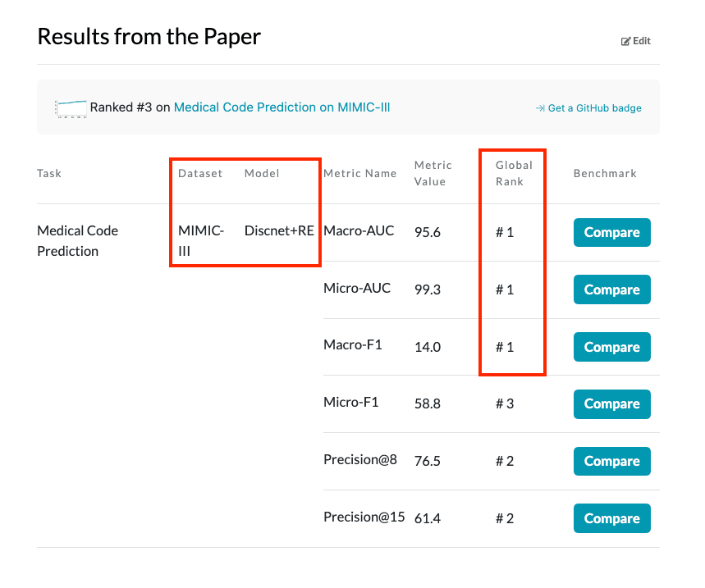This screenshot has height=588, width=705.
Task: Open Medical Code Prediction on MIMIC-III link
Action: (282, 107)
